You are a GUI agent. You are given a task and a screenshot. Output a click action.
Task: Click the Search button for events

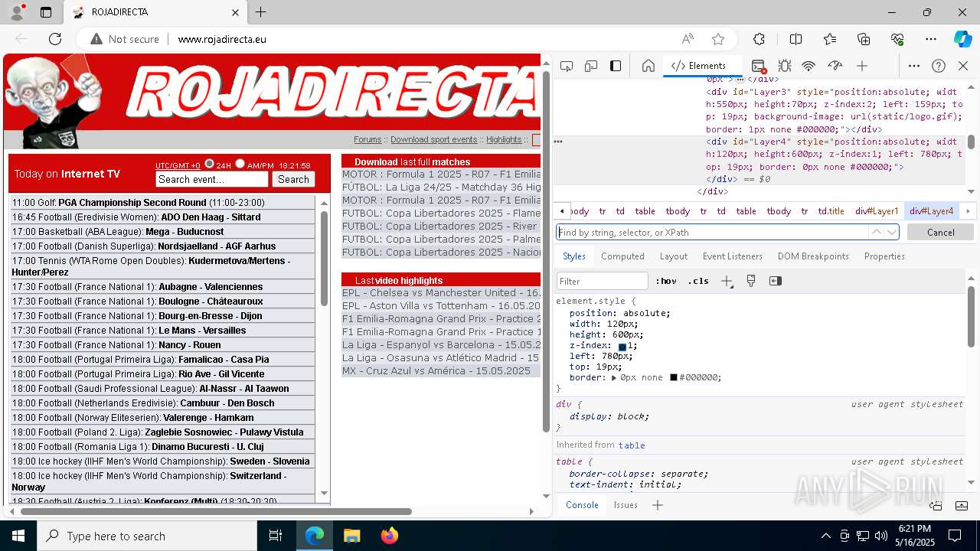tap(293, 179)
